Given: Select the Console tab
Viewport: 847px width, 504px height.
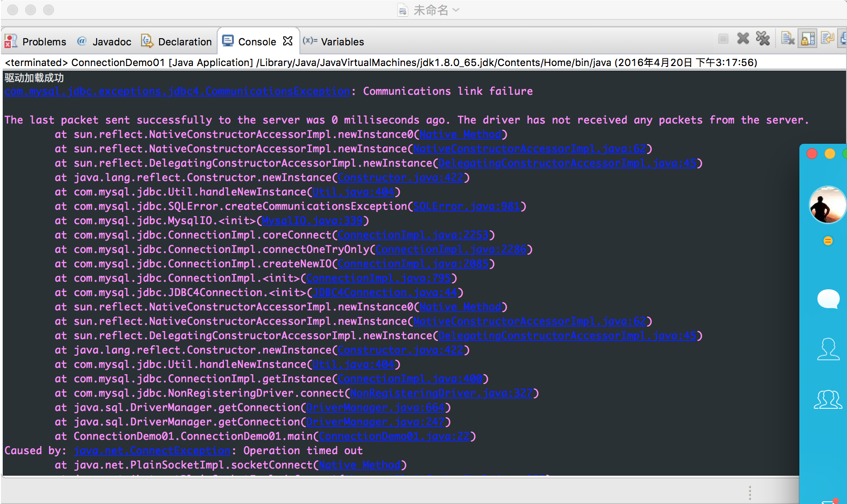Looking at the screenshot, I should click(x=257, y=42).
